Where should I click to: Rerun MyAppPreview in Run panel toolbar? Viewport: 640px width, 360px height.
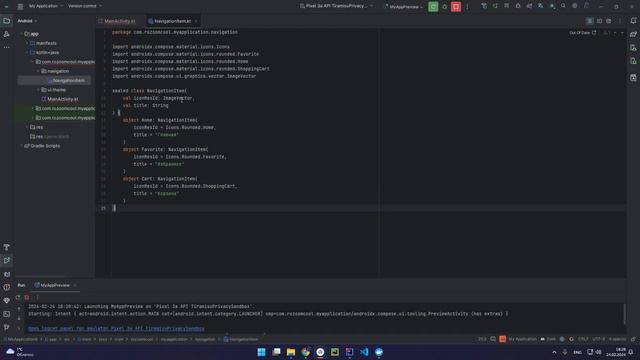(x=18, y=297)
